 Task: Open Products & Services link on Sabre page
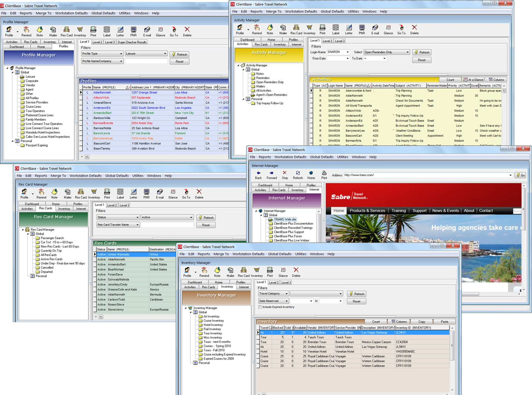pyautogui.click(x=367, y=211)
